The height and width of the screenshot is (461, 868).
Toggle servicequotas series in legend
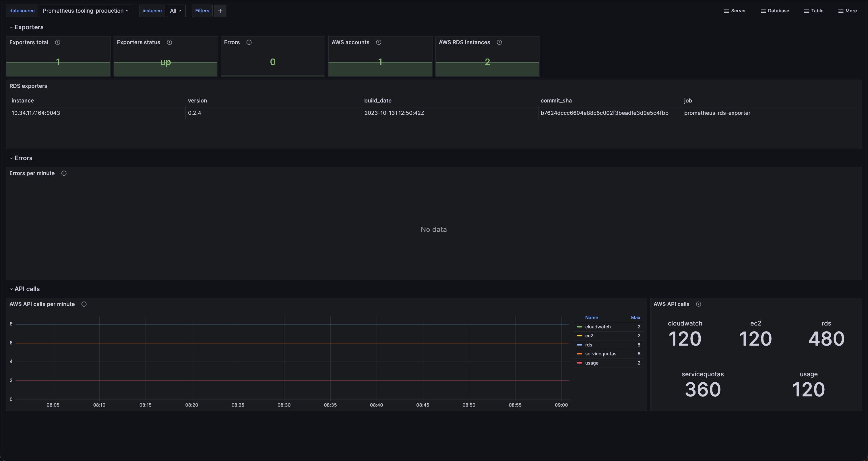600,354
